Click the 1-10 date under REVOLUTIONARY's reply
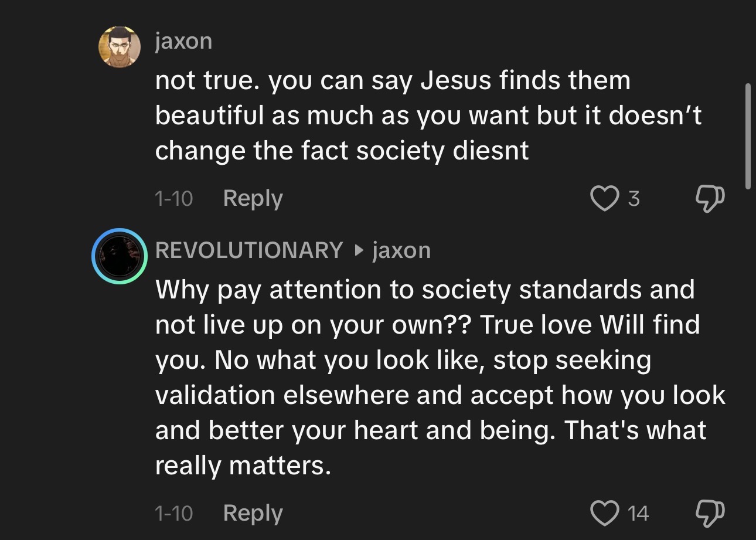The image size is (756, 540). pos(173,514)
